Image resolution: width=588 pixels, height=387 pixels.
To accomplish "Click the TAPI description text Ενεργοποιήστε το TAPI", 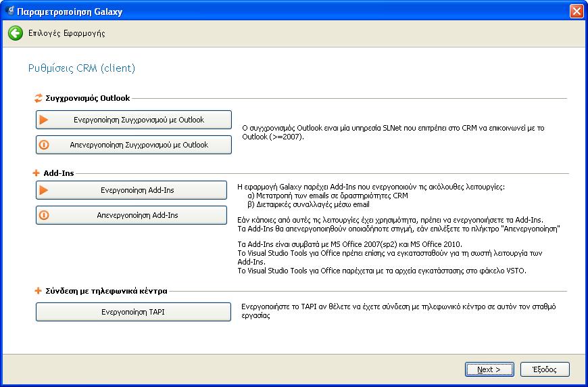I will pos(398,311).
